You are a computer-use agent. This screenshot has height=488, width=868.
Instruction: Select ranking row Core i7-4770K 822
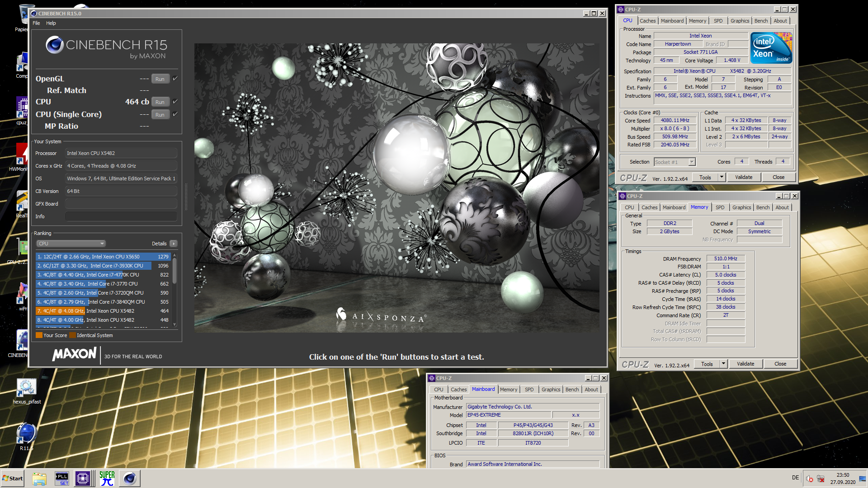click(103, 275)
